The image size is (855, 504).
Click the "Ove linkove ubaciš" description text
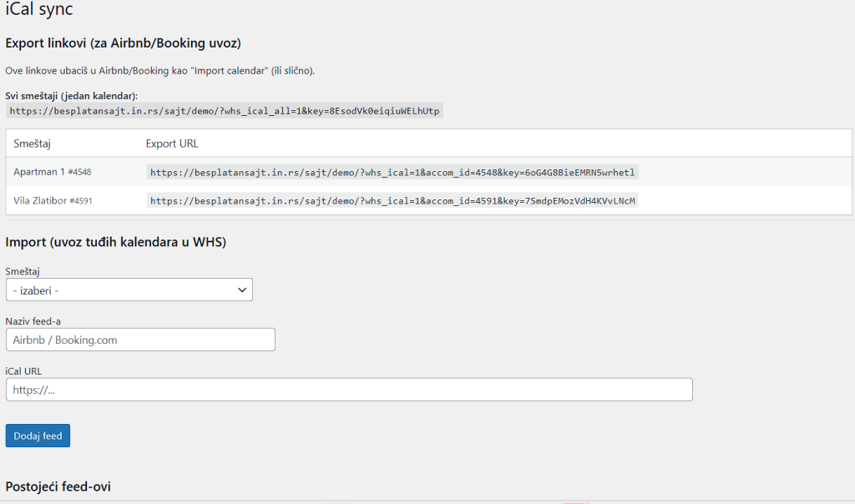coord(160,71)
